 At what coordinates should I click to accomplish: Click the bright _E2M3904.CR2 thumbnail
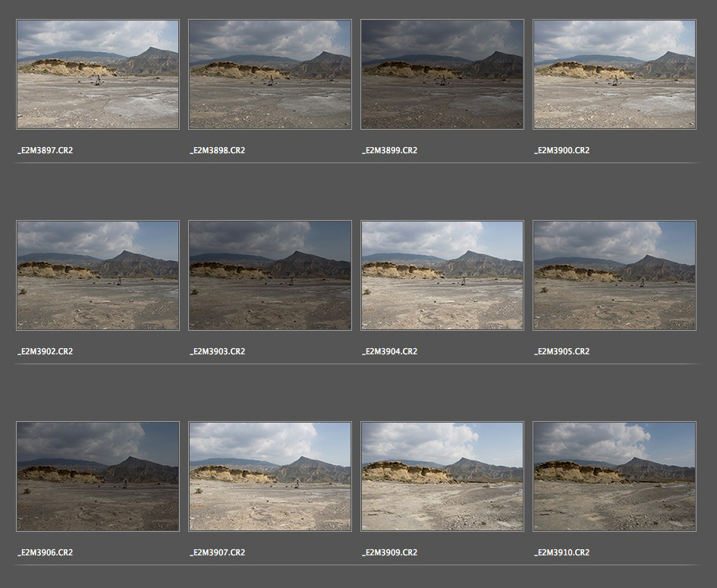[x=442, y=275]
